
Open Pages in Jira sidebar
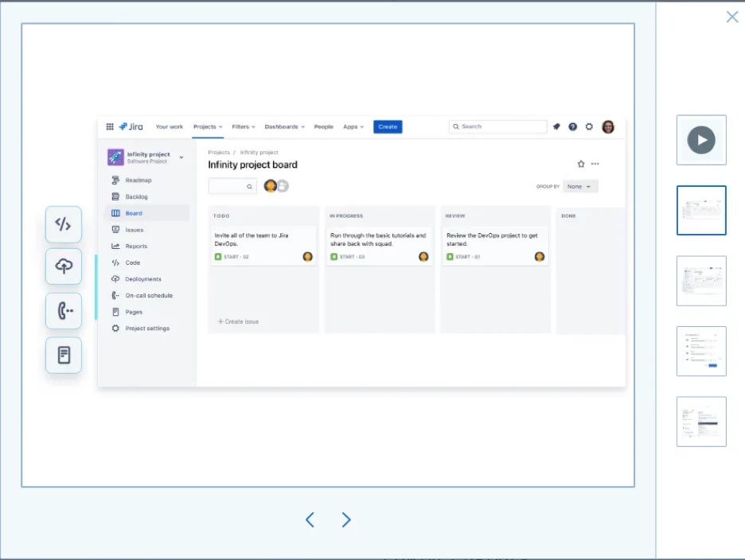(146, 312)
